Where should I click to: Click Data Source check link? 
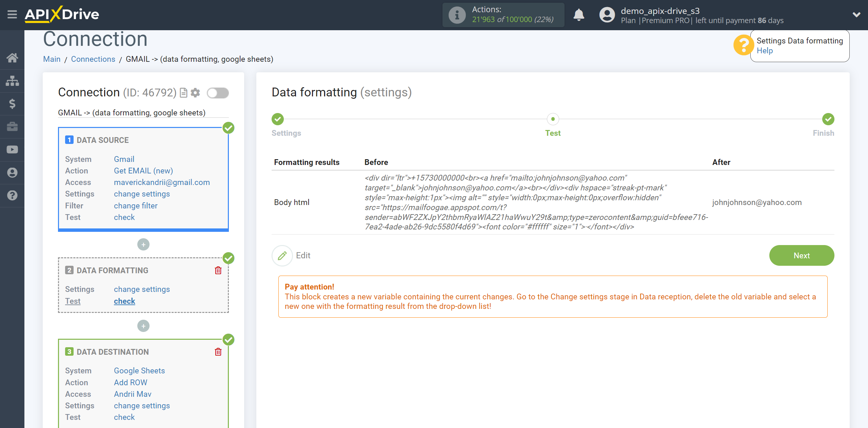click(124, 217)
